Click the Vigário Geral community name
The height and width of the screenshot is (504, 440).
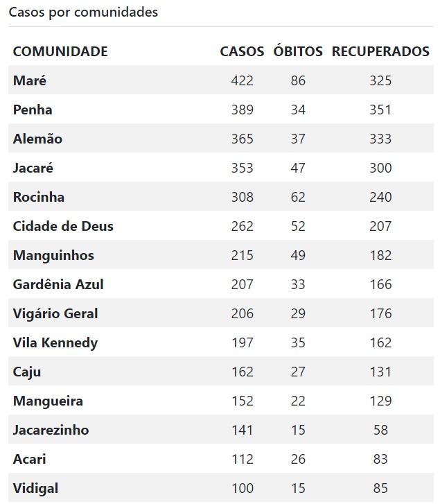[x=55, y=314]
